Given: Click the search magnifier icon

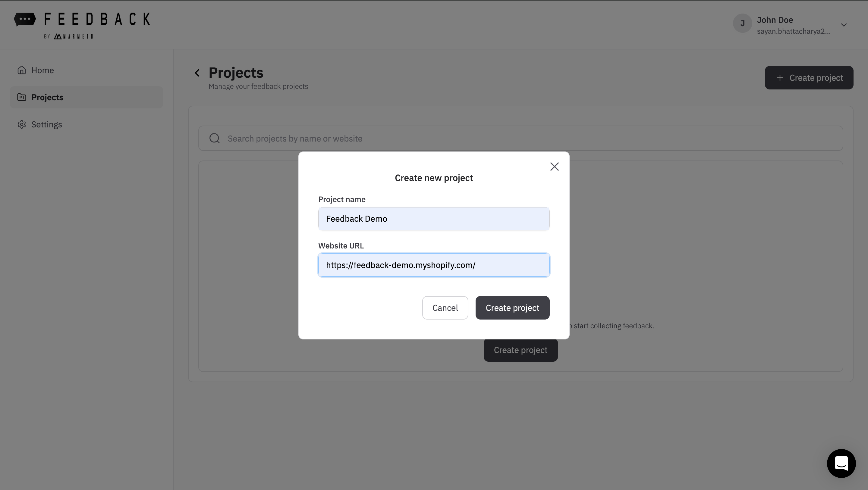Looking at the screenshot, I should (215, 138).
